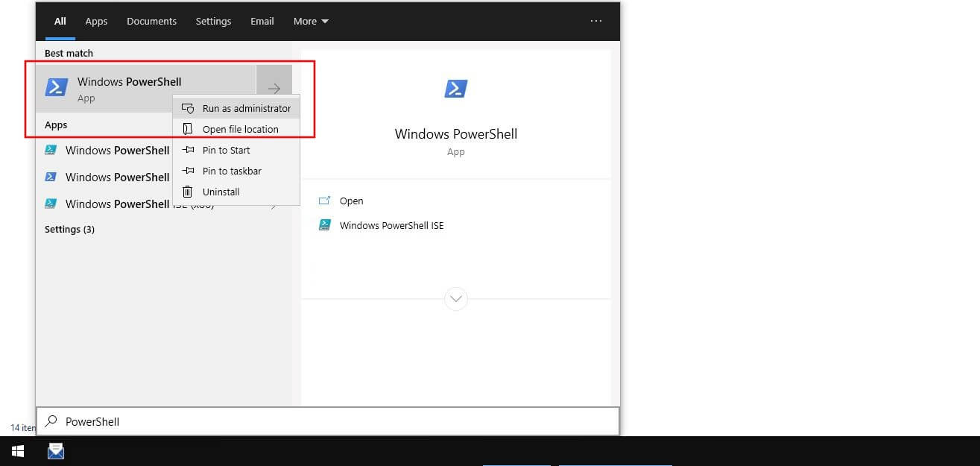Click the Windows PowerShell best match result

click(x=146, y=89)
